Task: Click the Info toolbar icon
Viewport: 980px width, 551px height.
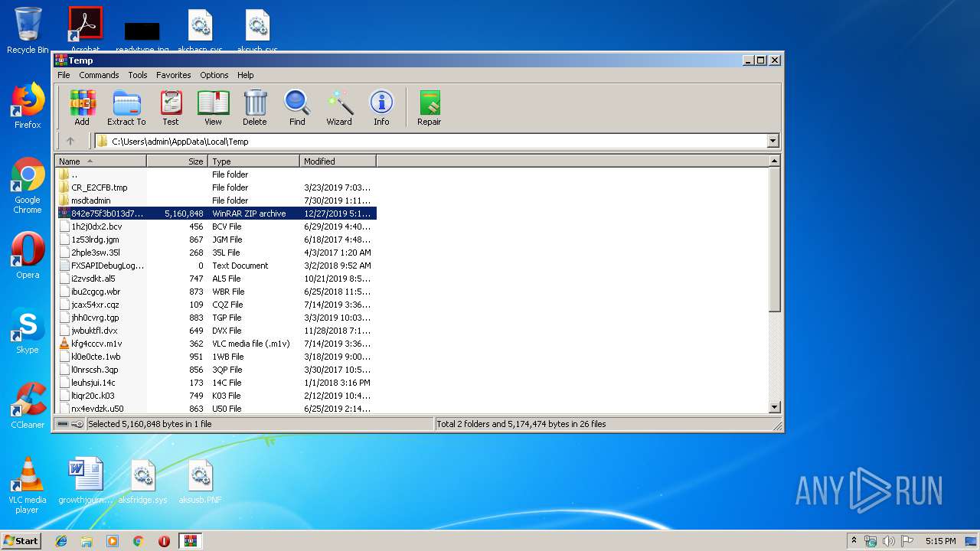Action: tap(381, 107)
